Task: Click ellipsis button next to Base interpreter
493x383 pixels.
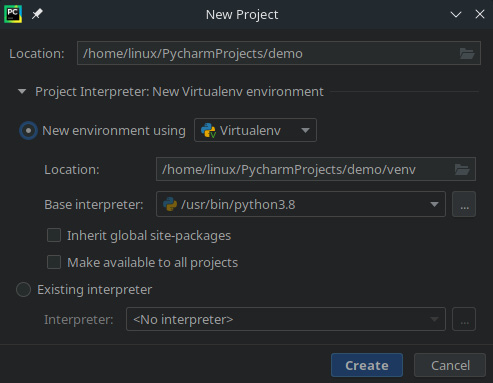Action: tap(464, 204)
